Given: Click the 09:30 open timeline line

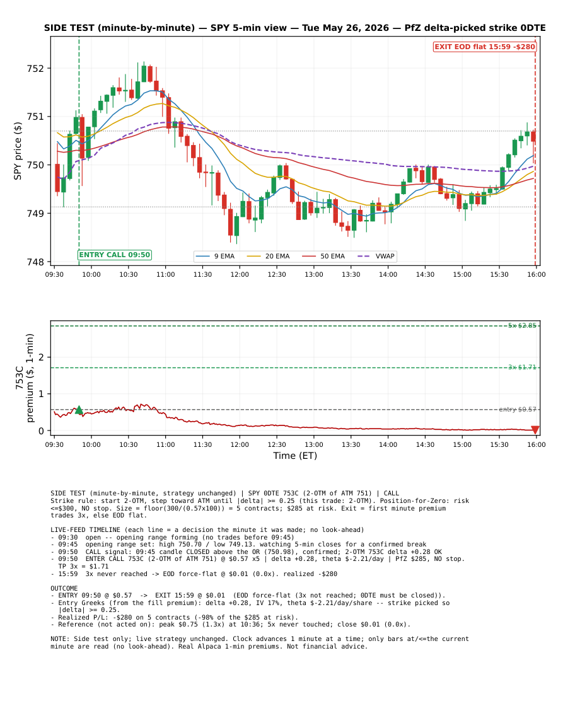Looking at the screenshot, I should (172, 537).
